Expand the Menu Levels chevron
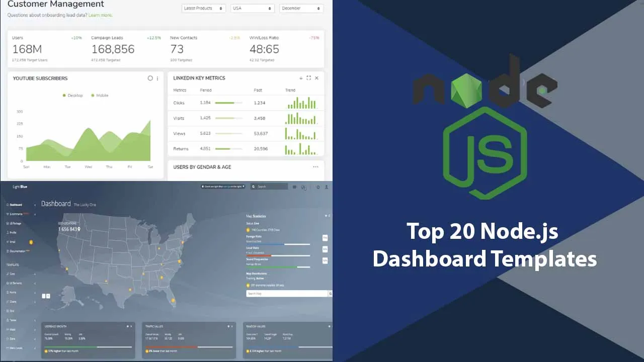This screenshot has height=362, width=644. click(35, 348)
